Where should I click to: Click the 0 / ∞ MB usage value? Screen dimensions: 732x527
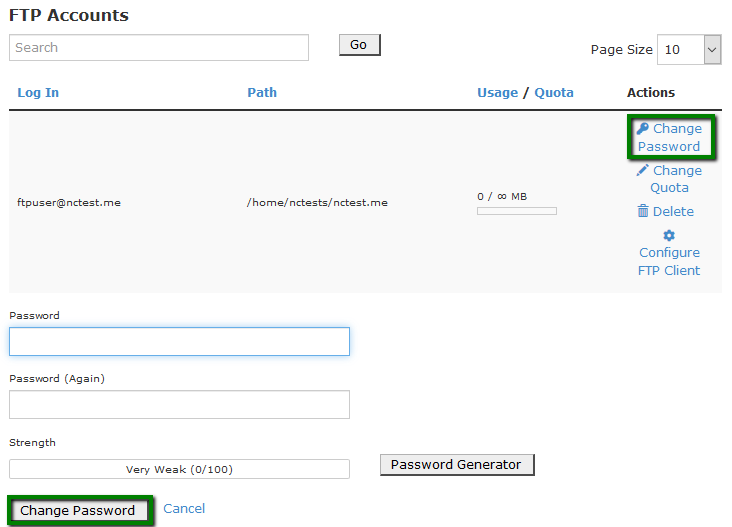coord(502,197)
